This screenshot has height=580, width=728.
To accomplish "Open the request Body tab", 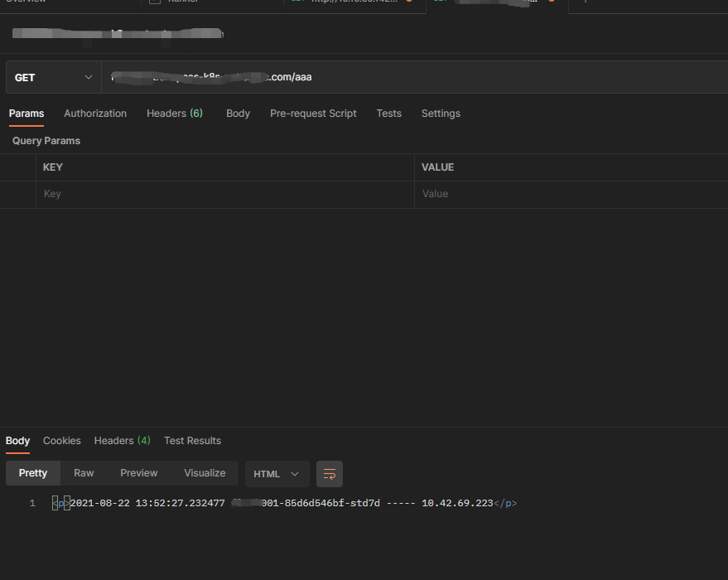I will click(239, 114).
